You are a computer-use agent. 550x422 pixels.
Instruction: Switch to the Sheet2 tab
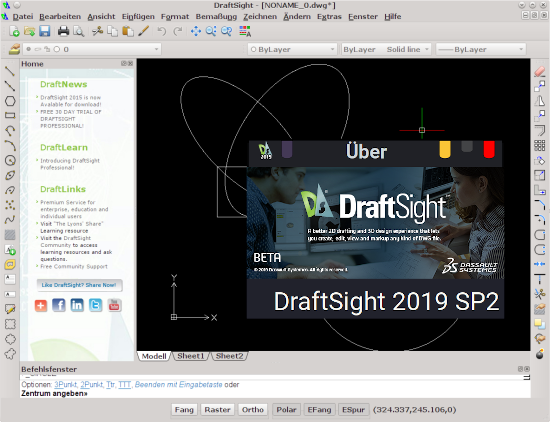tap(229, 356)
